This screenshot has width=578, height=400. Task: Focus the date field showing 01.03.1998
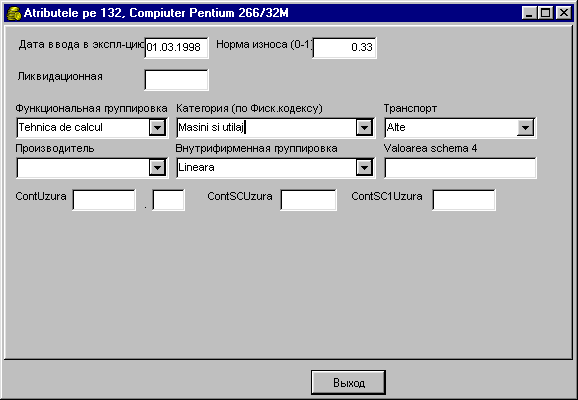(177, 48)
